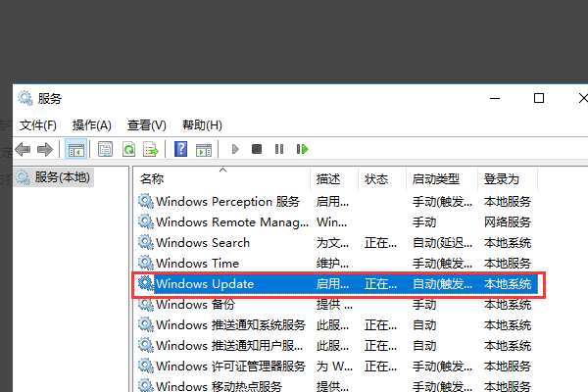Select Windows 推送通知用户服... name
Viewport: 588px width, 392px height.
(229, 346)
